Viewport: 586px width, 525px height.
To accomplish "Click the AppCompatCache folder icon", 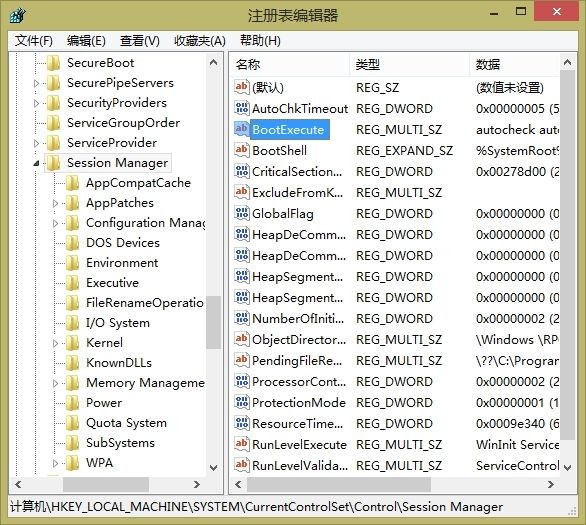I will 73,183.
